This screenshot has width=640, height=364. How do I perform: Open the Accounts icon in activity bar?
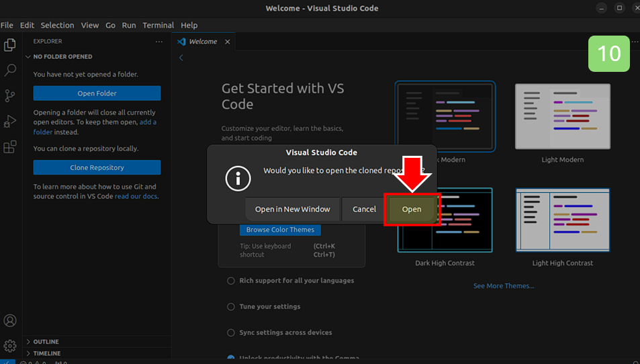10,321
